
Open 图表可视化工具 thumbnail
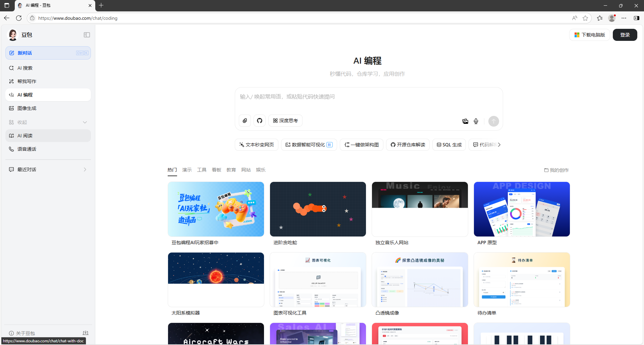318,280
